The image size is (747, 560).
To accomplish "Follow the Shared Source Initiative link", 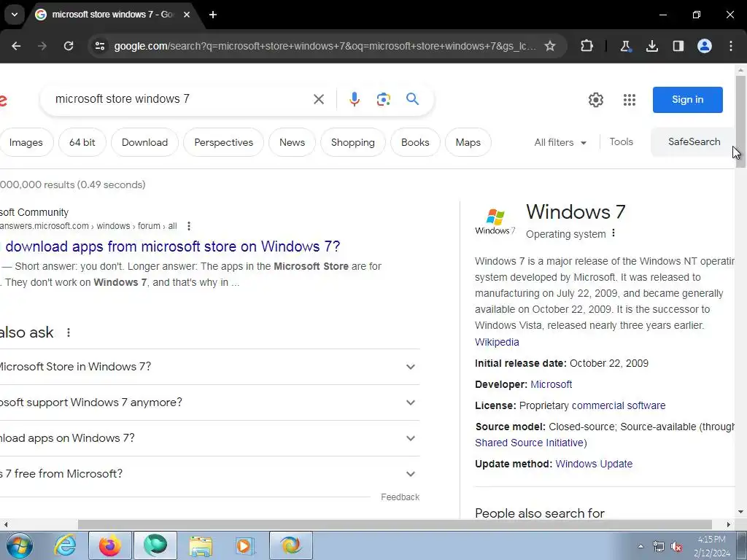I will tap(530, 443).
